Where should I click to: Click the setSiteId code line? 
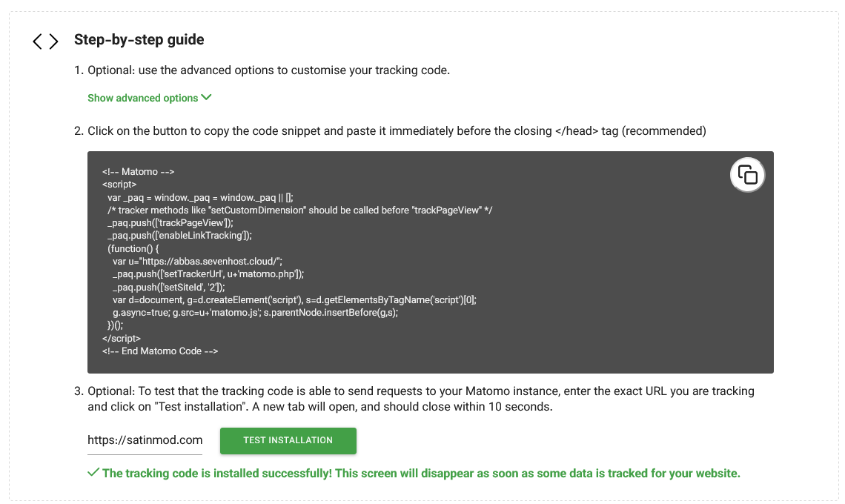click(169, 287)
